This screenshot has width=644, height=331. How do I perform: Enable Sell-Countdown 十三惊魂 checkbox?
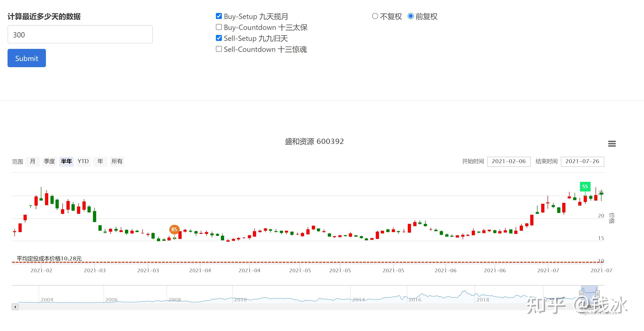pyautogui.click(x=219, y=49)
